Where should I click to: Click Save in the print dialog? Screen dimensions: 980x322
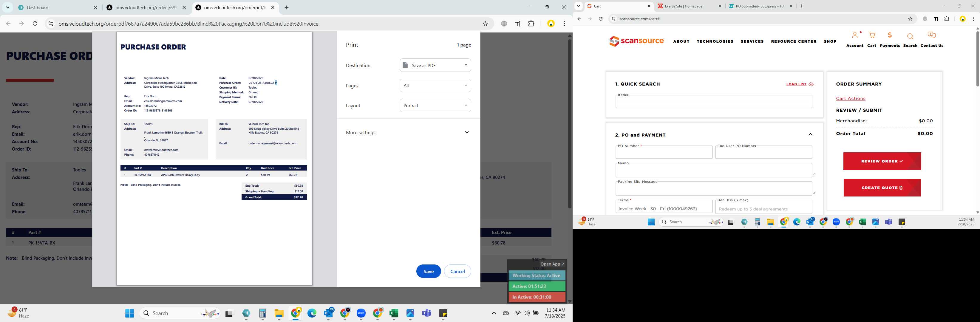428,271
